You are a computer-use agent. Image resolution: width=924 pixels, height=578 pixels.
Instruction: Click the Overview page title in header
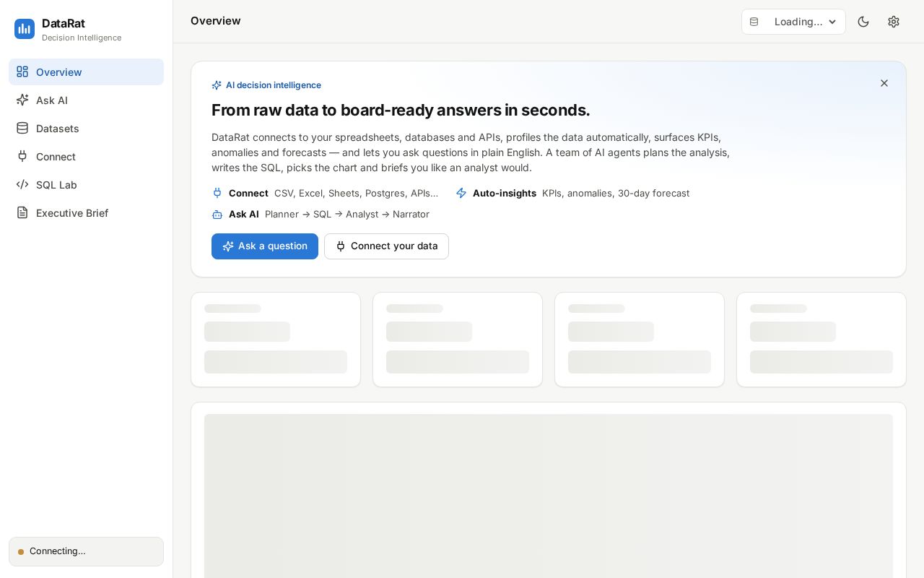pos(216,21)
